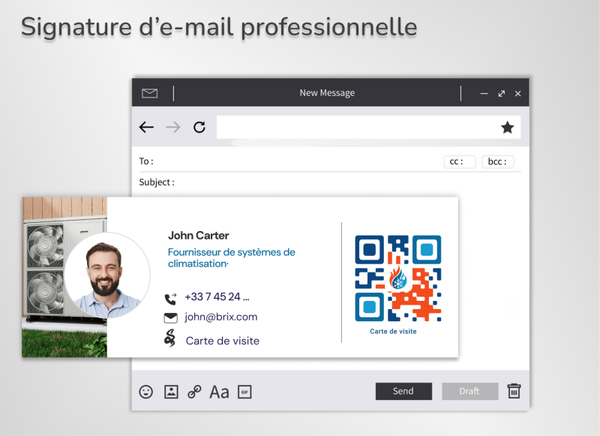600x436 pixels.
Task: Focus the Subject: line
Action: point(329,182)
